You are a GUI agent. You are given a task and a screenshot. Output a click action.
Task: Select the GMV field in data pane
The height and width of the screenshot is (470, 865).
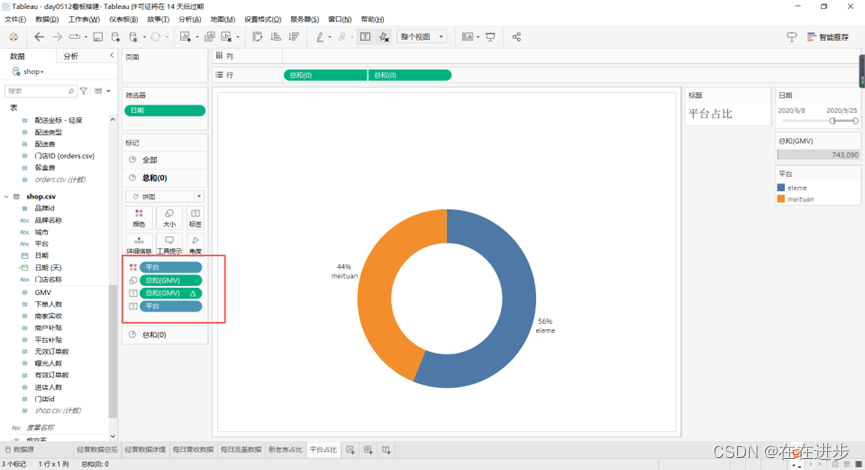tap(43, 292)
